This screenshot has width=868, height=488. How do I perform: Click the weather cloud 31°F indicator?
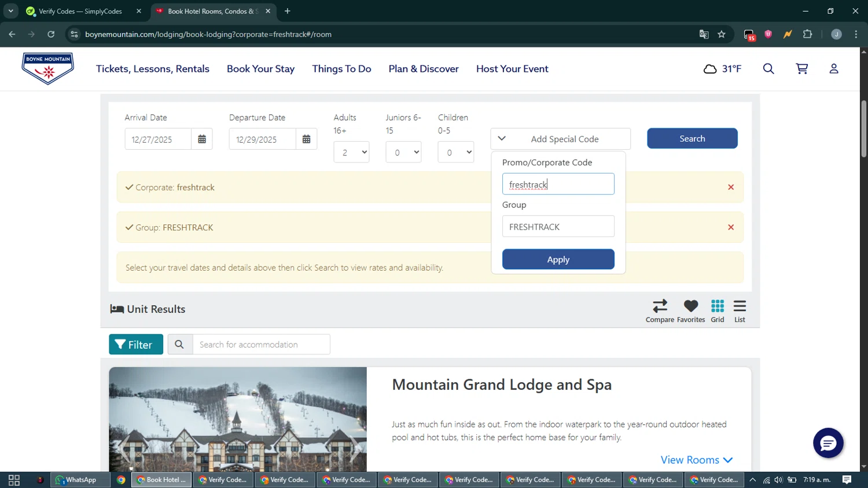(x=722, y=69)
